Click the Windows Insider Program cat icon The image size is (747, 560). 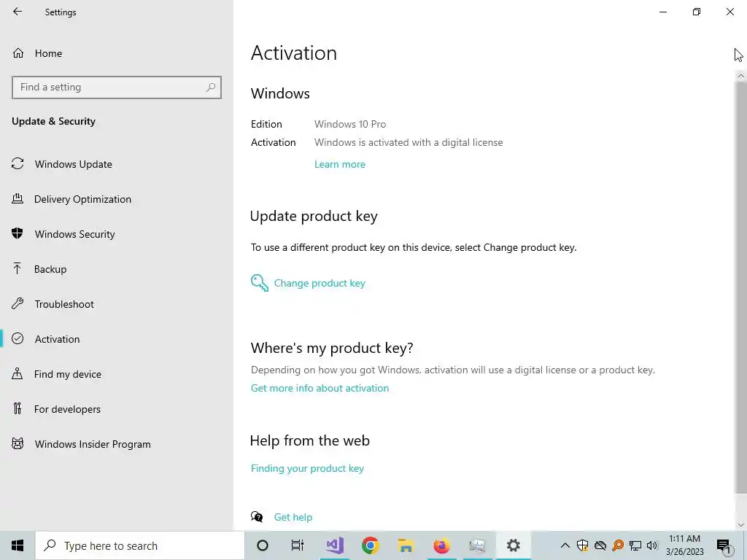[x=18, y=444]
